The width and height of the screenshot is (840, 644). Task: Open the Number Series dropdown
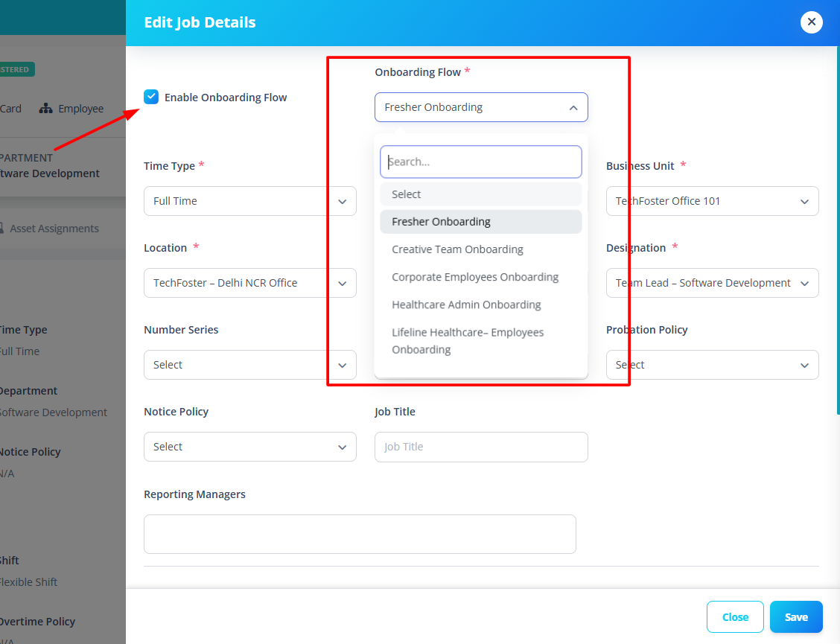point(249,365)
